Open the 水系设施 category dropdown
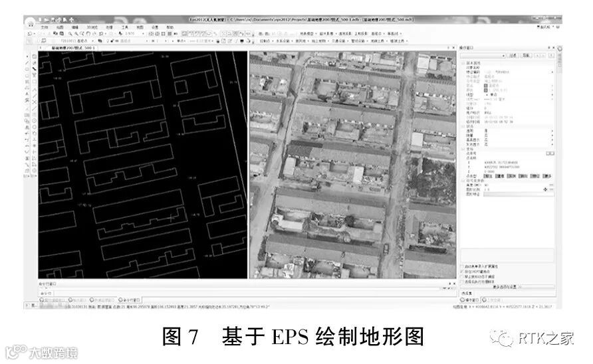Image resolution: width=593 pixels, height=364 pixels. [x=284, y=41]
